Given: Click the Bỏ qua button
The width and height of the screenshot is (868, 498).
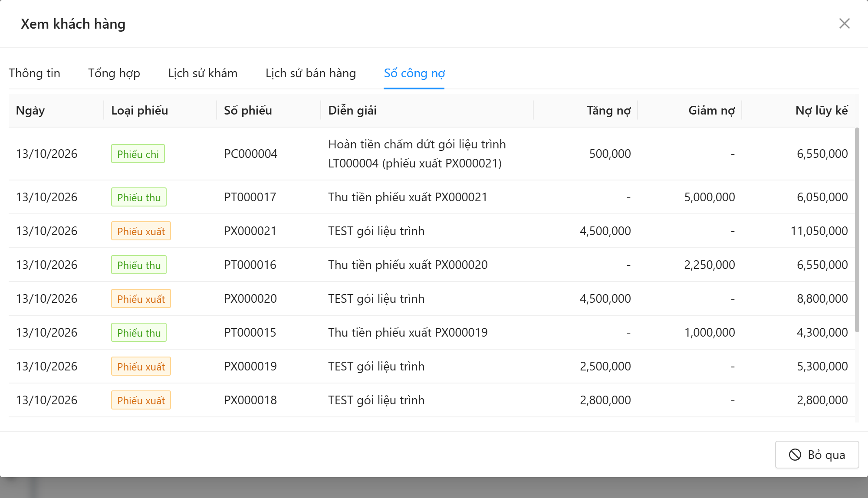Looking at the screenshot, I should click(x=817, y=455).
